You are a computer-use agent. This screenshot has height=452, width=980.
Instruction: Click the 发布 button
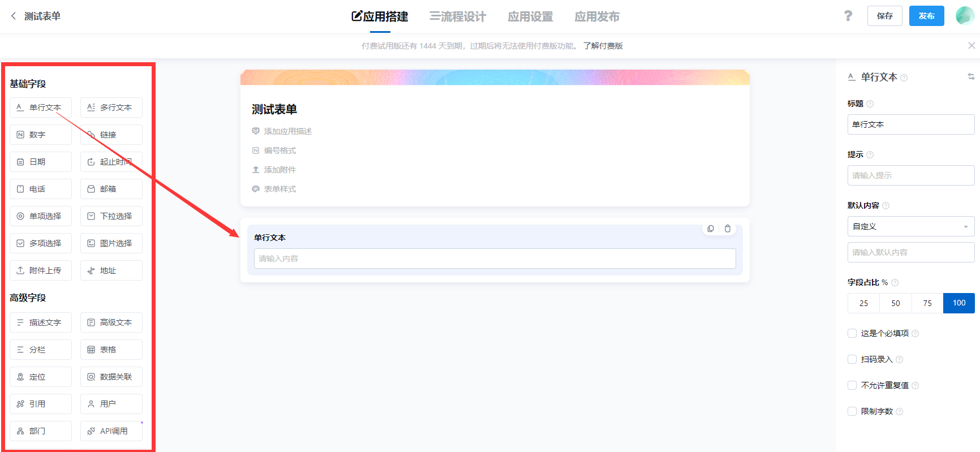pos(927,16)
